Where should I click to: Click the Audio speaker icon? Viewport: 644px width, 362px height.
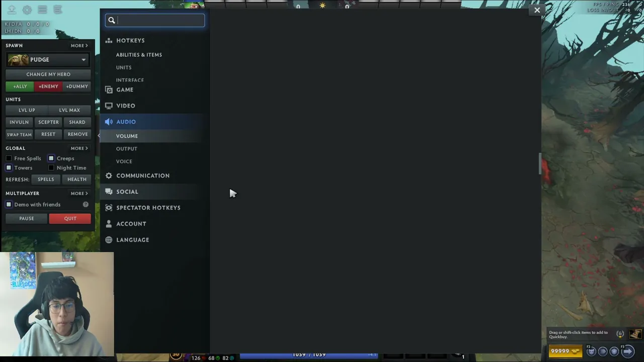109,122
